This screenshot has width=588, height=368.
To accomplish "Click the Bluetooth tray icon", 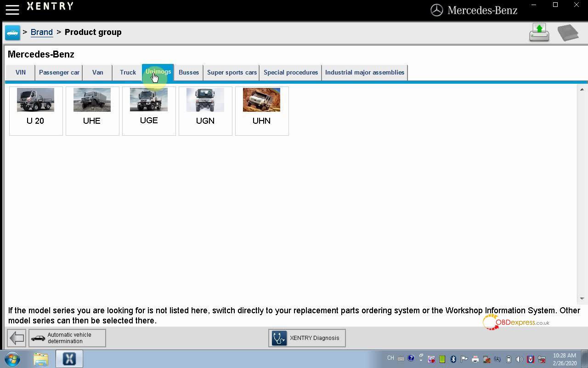I will click(453, 359).
